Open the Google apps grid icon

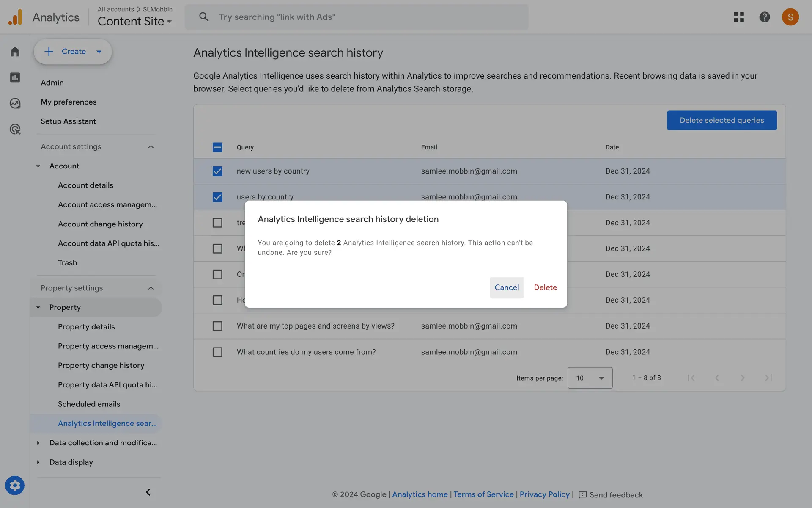click(x=739, y=17)
